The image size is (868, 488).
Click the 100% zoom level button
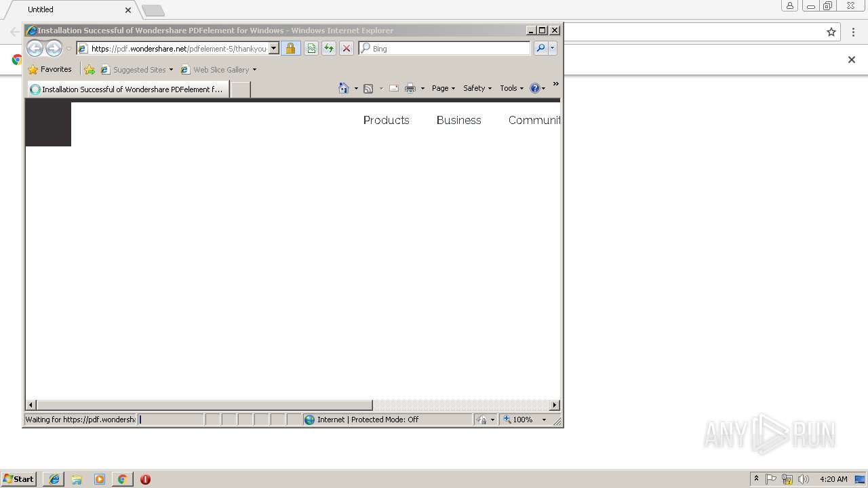click(x=518, y=420)
